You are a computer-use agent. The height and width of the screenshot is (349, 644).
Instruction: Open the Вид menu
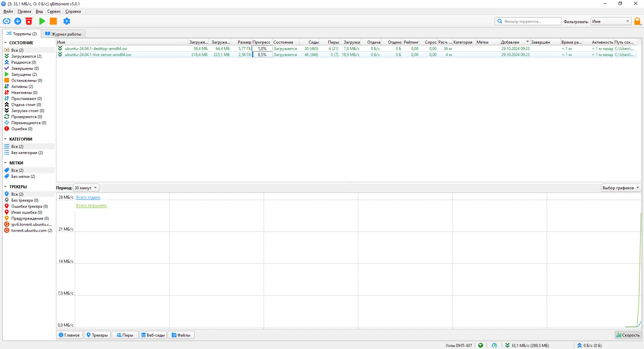(x=39, y=11)
